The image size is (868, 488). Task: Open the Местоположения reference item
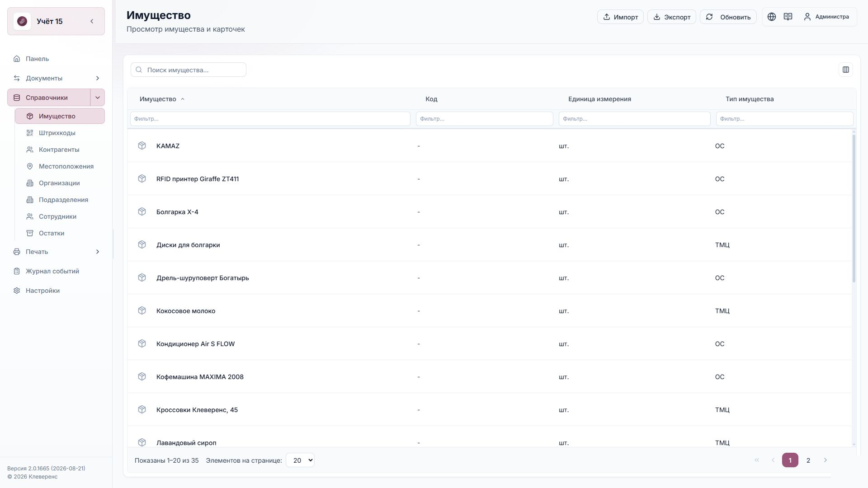60,166
